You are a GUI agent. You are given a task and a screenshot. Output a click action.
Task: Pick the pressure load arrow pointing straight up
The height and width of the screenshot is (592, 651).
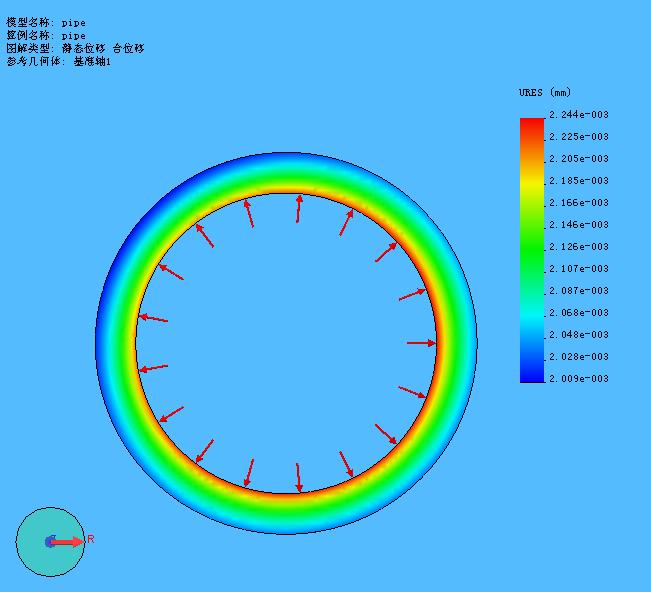point(299,209)
